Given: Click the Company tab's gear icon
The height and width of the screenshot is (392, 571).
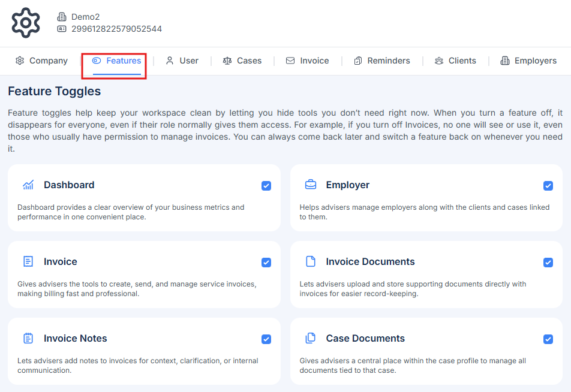Looking at the screenshot, I should 19,61.
